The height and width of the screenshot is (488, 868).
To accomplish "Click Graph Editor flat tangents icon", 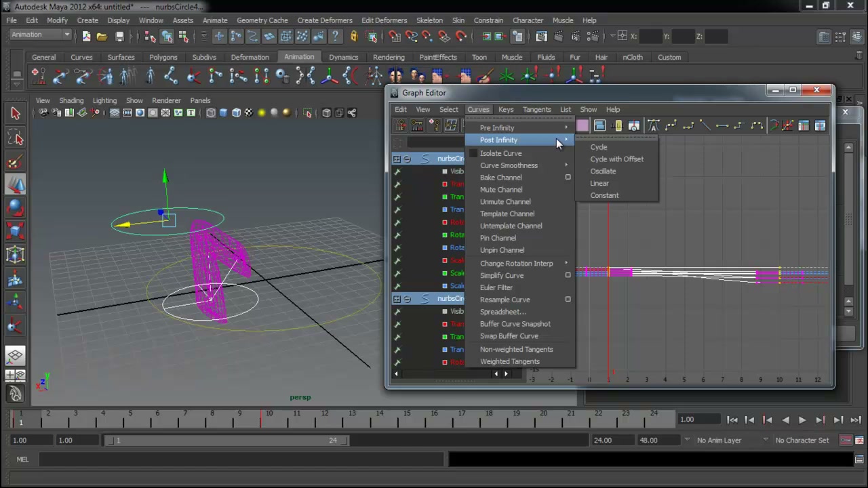I will pos(722,125).
